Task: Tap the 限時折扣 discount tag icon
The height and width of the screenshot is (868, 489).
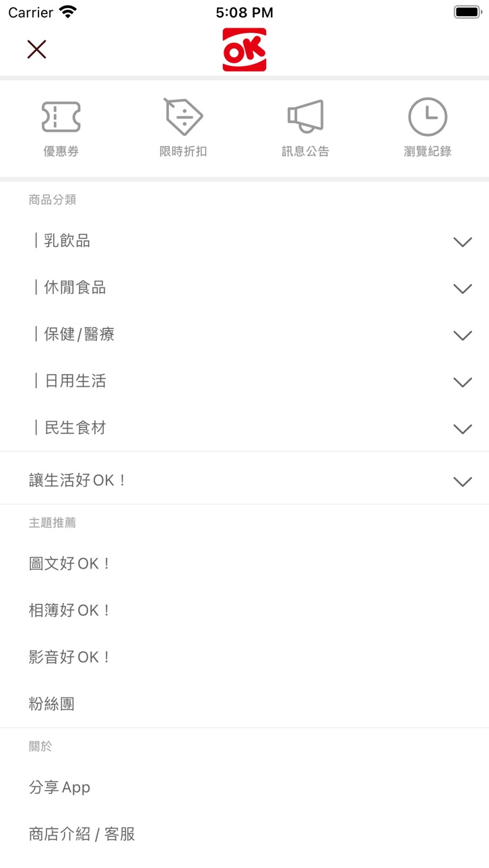Action: 183,117
